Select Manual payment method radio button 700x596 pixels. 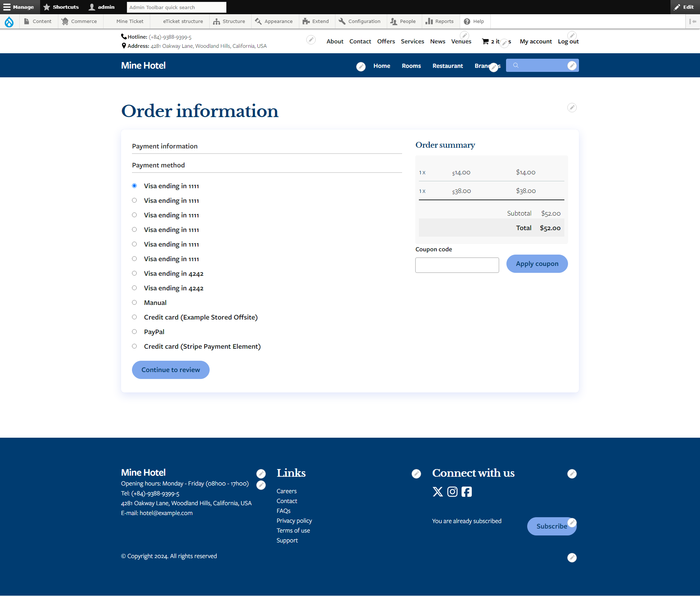[134, 302]
